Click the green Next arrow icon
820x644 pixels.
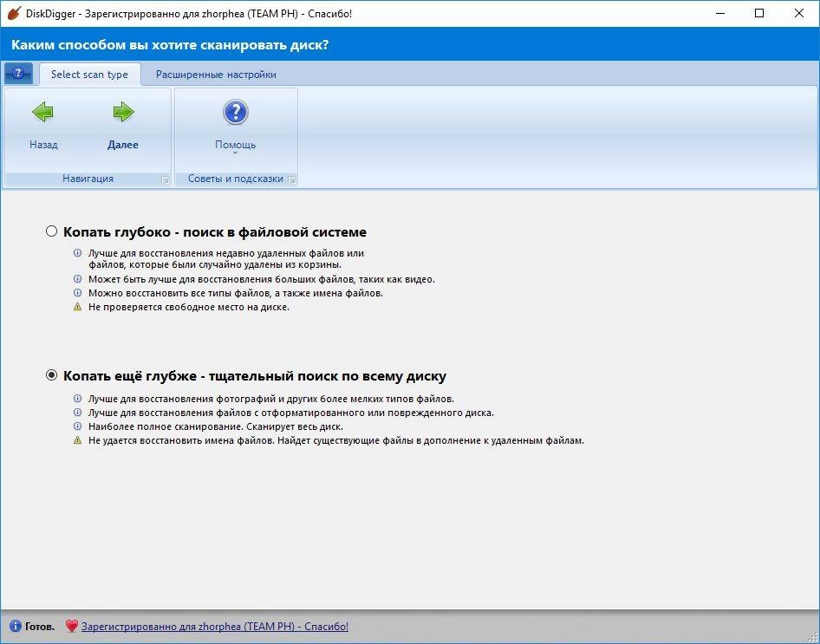click(x=123, y=112)
